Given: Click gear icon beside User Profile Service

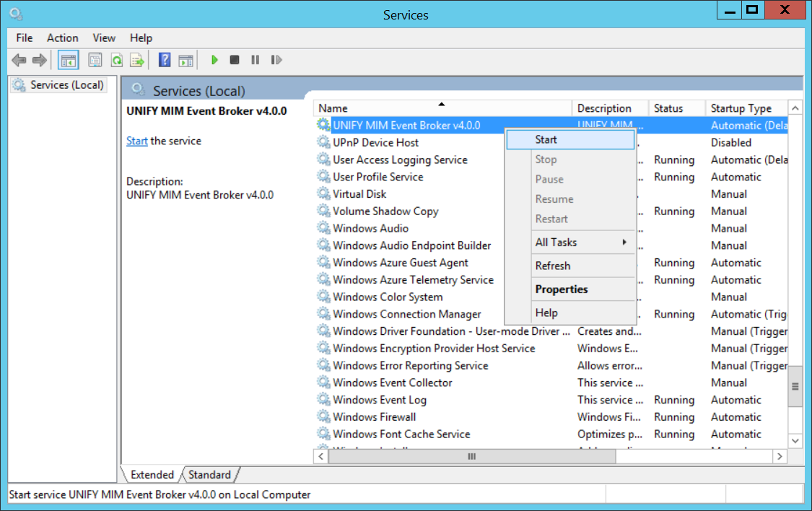Looking at the screenshot, I should [x=323, y=176].
